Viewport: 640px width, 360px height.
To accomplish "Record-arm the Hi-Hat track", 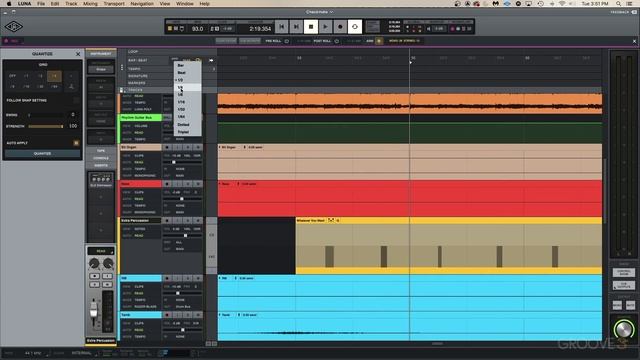I will (167, 278).
